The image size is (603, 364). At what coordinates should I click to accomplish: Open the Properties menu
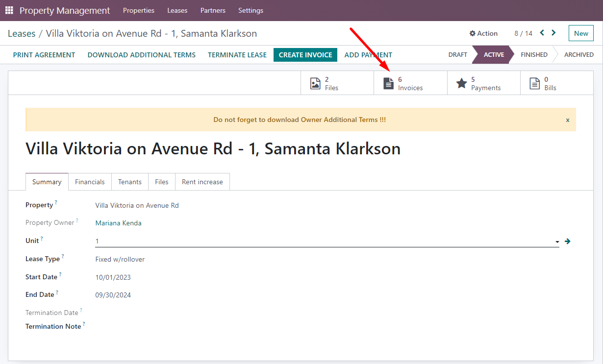[x=138, y=10]
